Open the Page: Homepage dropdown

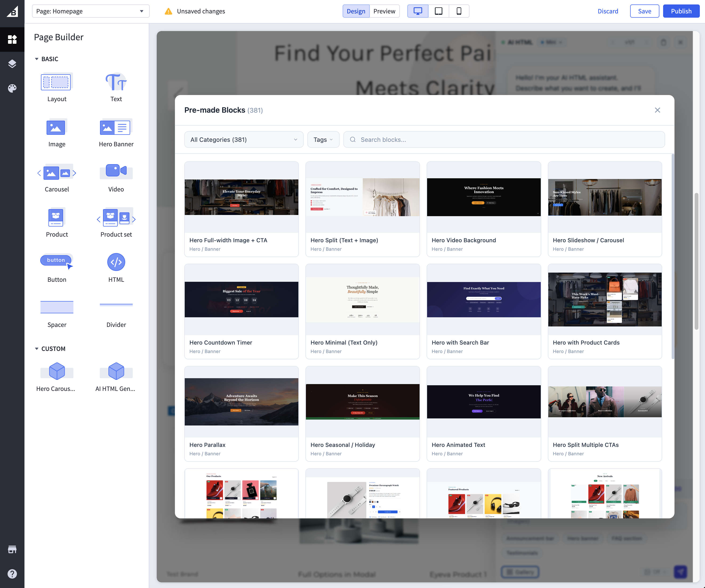pos(90,11)
